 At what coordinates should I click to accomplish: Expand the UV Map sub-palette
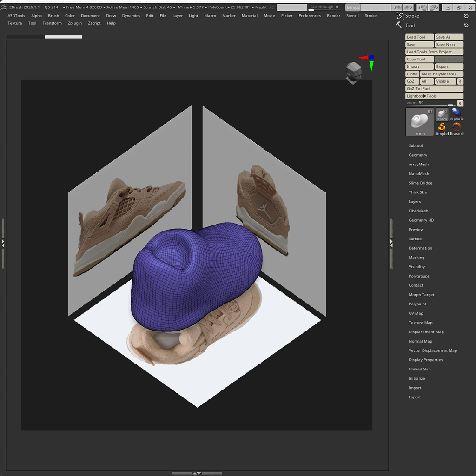point(416,313)
